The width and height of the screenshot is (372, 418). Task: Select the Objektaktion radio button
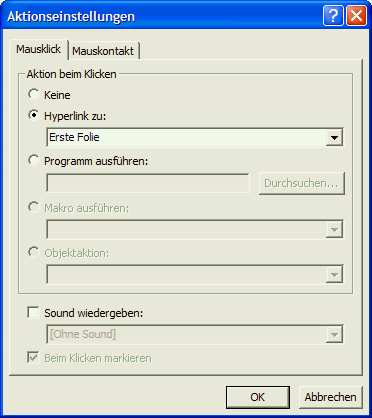click(x=33, y=252)
